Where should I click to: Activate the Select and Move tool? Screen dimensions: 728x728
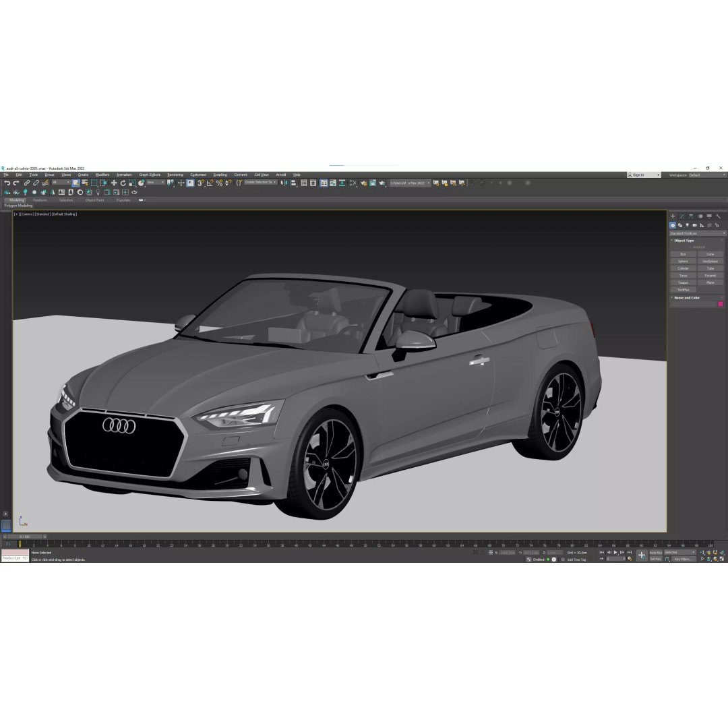[114, 183]
